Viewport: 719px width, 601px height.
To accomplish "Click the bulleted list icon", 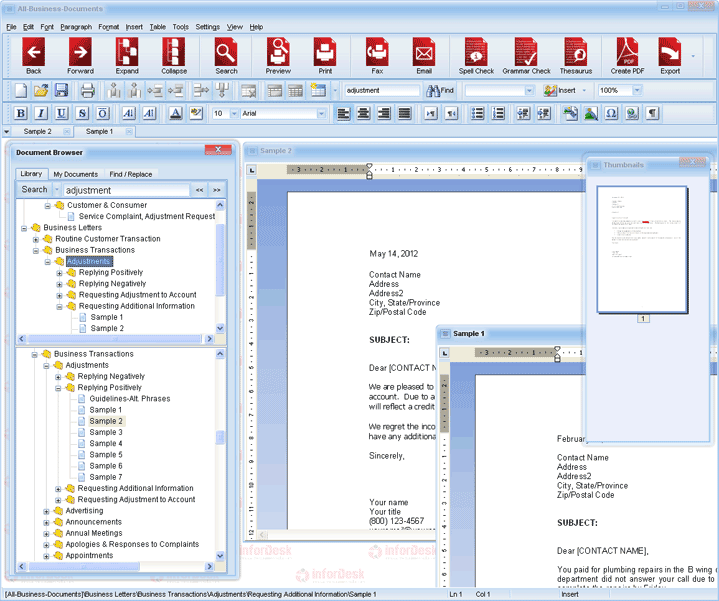I will pyautogui.click(x=477, y=113).
